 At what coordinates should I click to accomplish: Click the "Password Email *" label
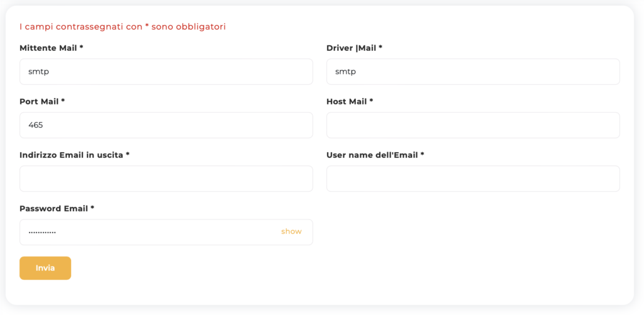pos(57,208)
